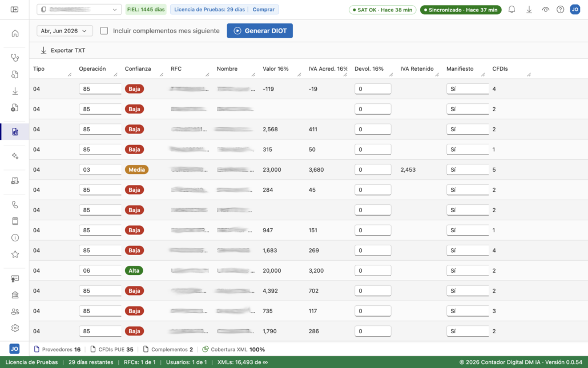Open the Abr, Jun 2026 period dropdown

65,31
